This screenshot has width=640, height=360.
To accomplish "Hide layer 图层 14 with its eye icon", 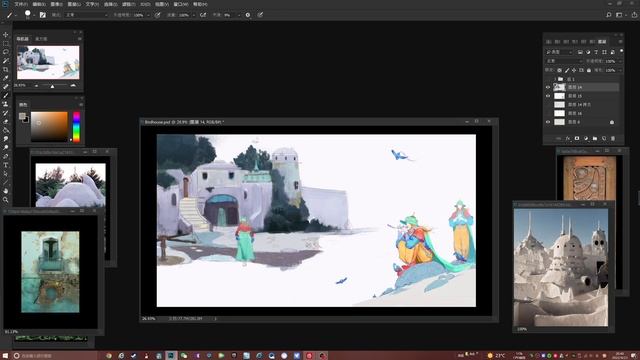I will tap(548, 87).
